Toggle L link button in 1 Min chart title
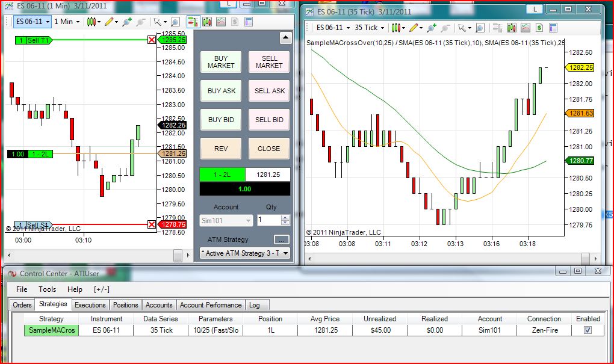The image size is (614, 364). pyautogui.click(x=228, y=4)
